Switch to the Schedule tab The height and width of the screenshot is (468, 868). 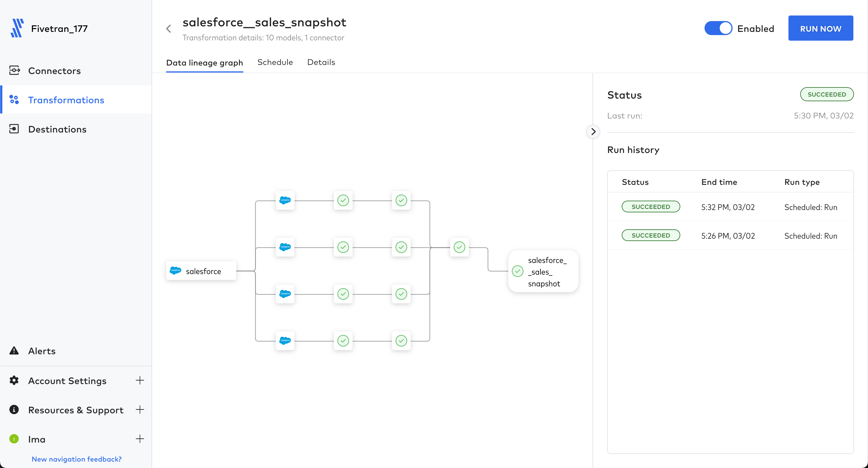pos(275,62)
